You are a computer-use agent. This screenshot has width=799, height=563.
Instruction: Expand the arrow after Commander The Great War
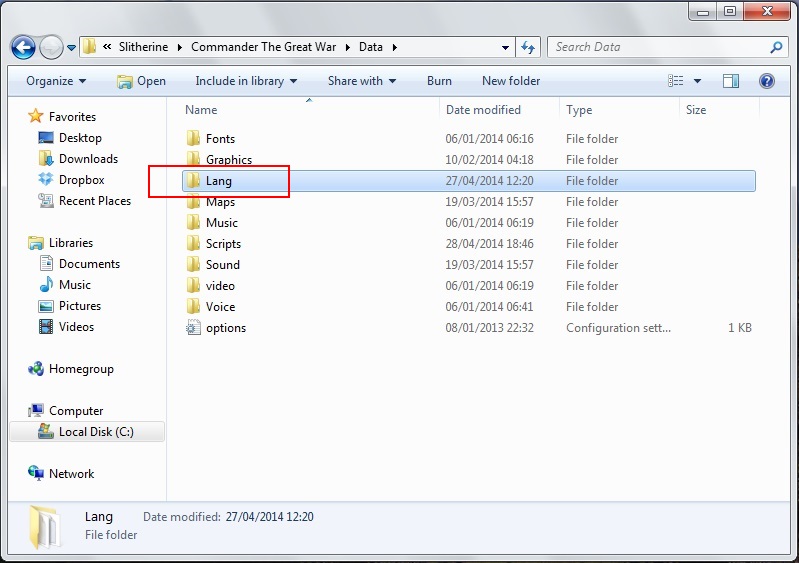pos(348,47)
